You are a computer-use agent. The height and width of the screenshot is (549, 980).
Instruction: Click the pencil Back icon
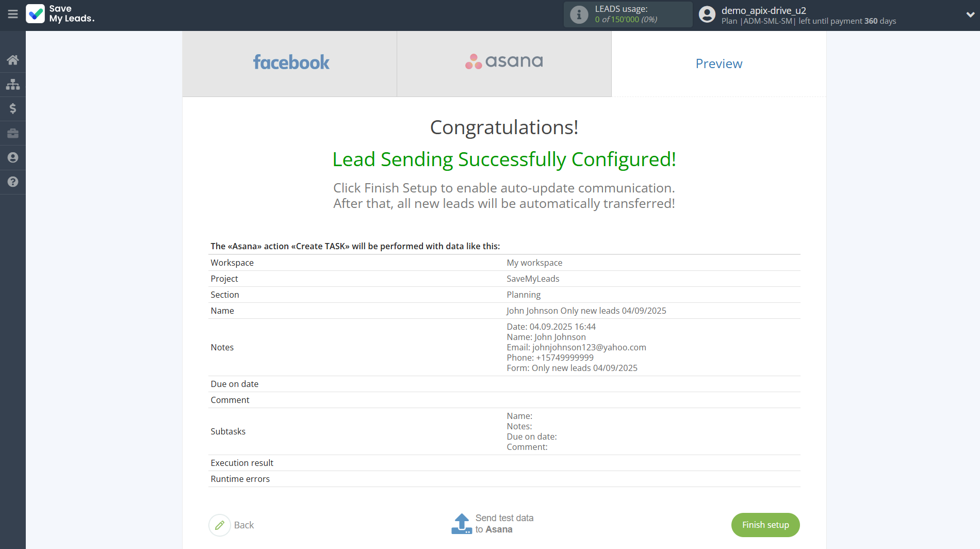click(220, 525)
